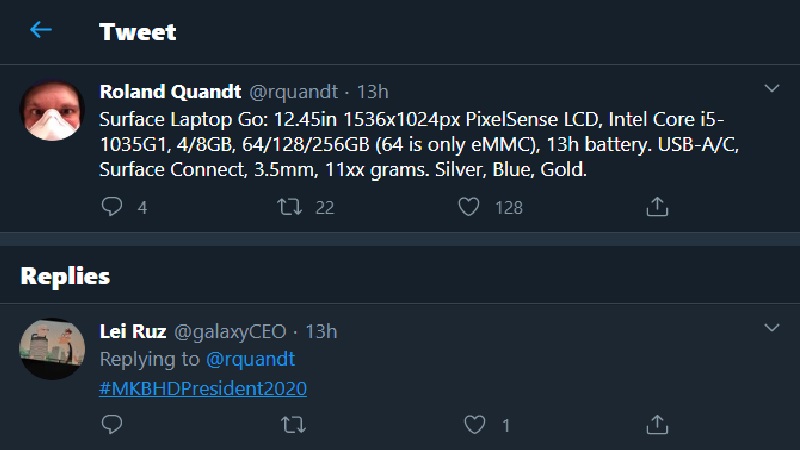Open more options for Roland Quandt's tweet

[x=771, y=89]
